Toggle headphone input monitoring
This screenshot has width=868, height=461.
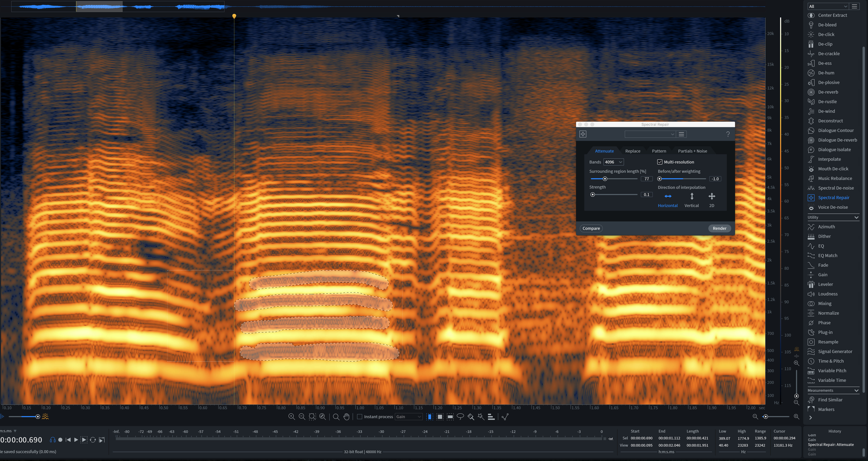tap(53, 440)
